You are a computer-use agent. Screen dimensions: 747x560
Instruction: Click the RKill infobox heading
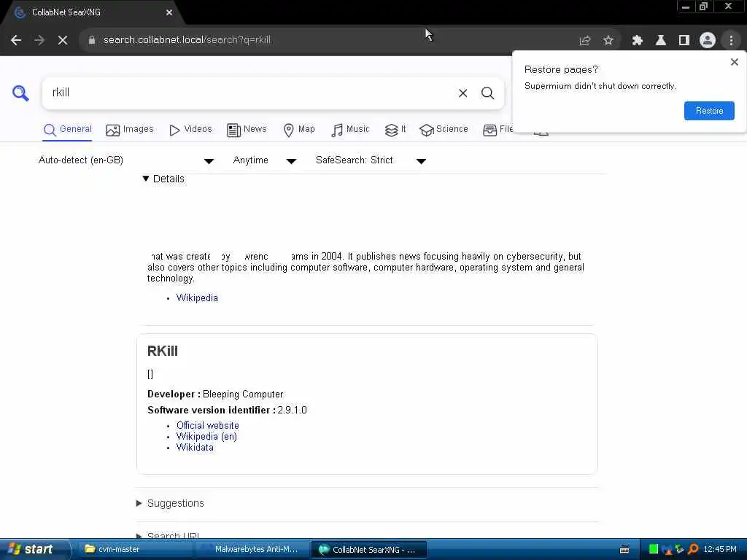pyautogui.click(x=163, y=351)
